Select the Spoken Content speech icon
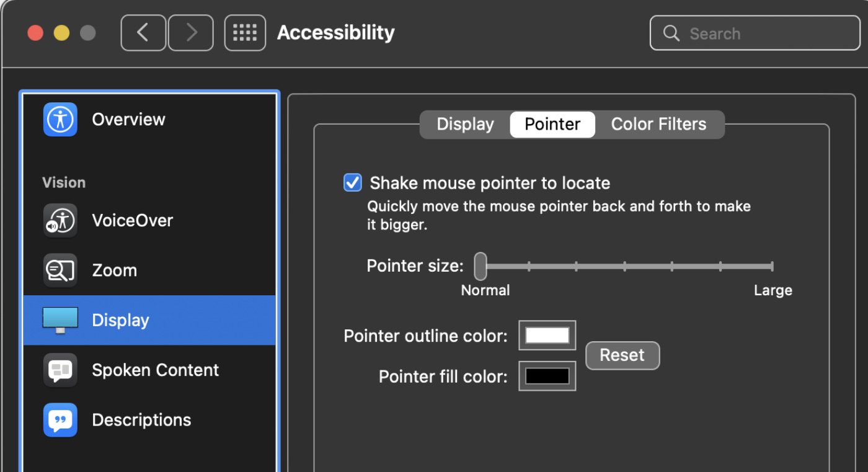The height and width of the screenshot is (472, 868). tap(60, 370)
